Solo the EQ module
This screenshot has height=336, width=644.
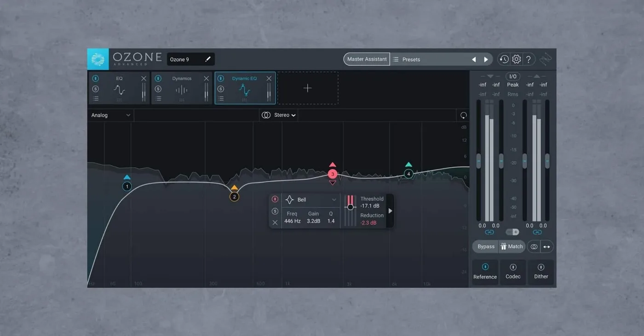coord(96,89)
